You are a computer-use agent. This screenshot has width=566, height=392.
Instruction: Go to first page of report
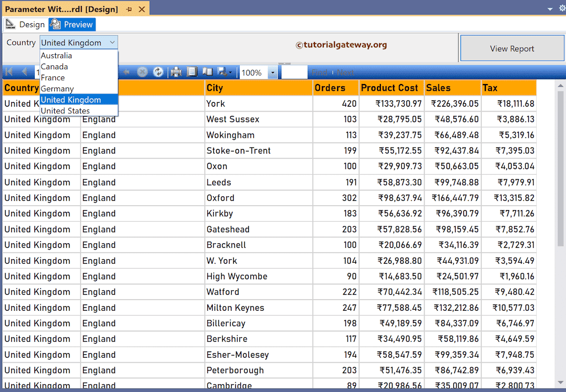click(9, 72)
